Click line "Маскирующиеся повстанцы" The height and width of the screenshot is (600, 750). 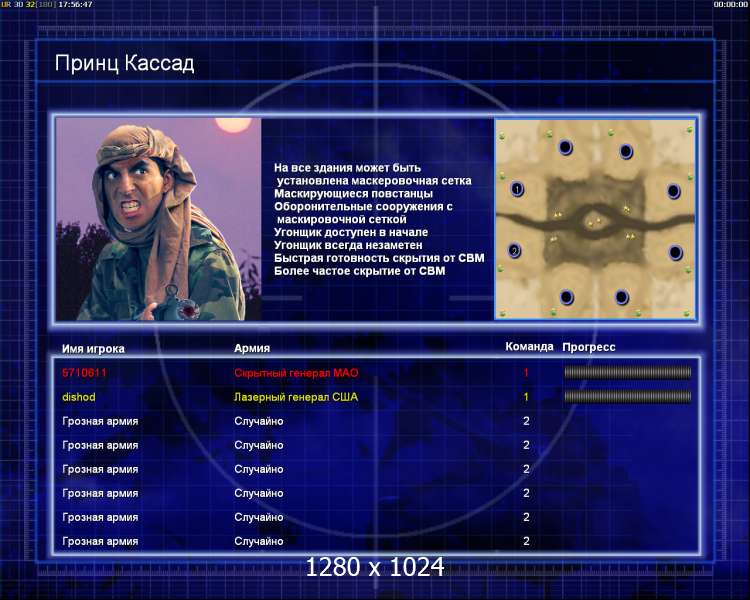[353, 194]
